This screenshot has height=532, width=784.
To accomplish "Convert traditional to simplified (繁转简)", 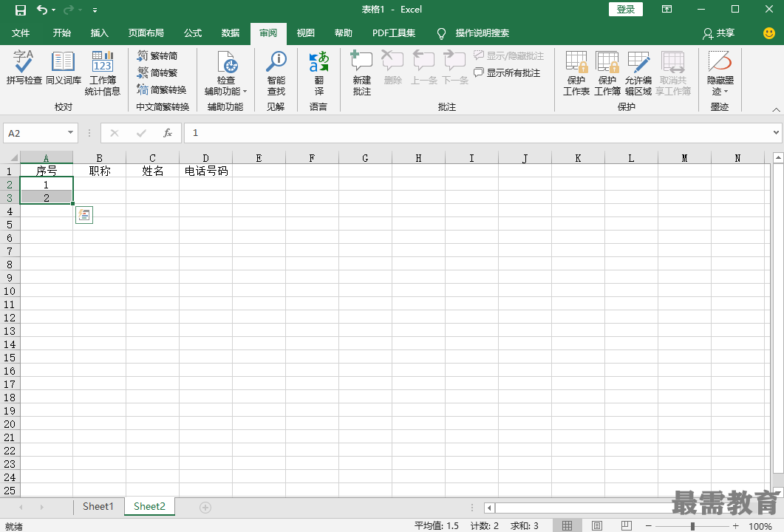I will (158, 56).
